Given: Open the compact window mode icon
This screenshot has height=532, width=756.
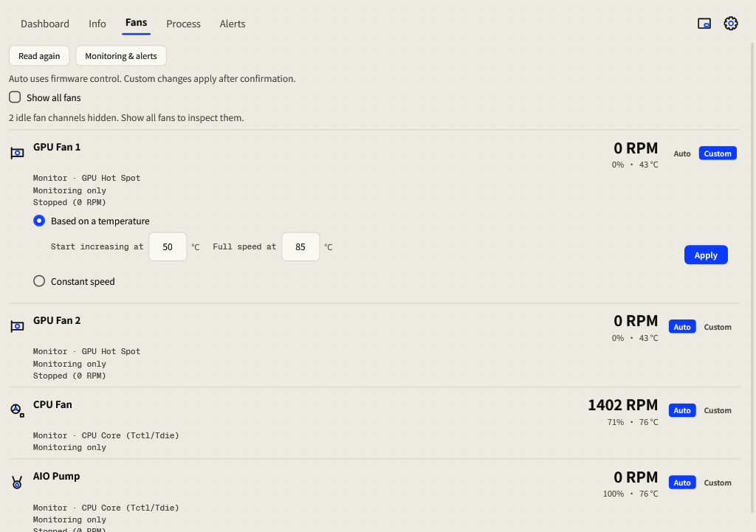Looking at the screenshot, I should coord(704,24).
